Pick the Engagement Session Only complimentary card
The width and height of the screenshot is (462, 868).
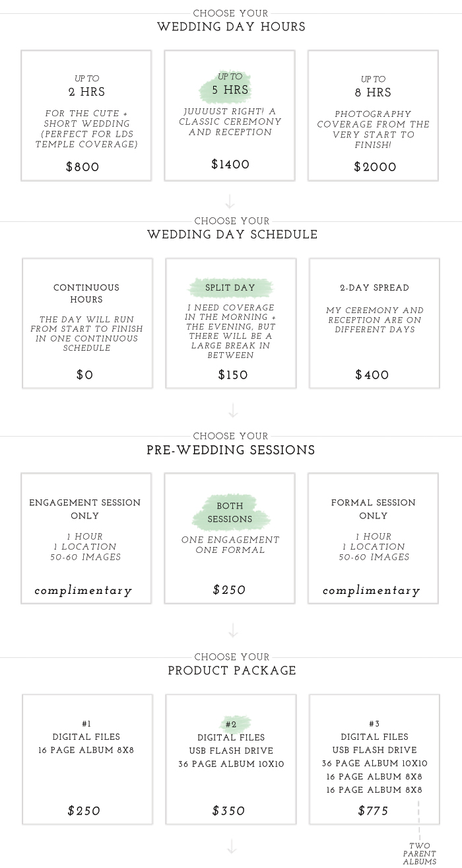(x=86, y=538)
